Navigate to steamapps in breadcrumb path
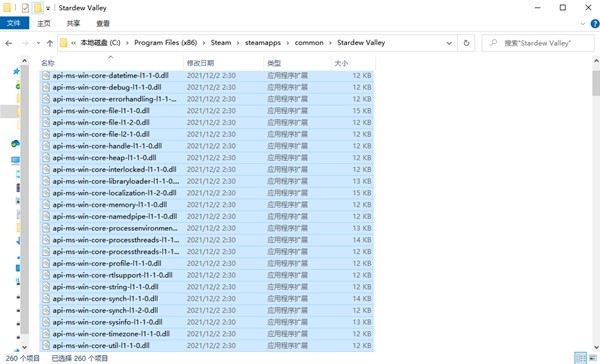Screen dimensions: 600x364 click(263, 43)
